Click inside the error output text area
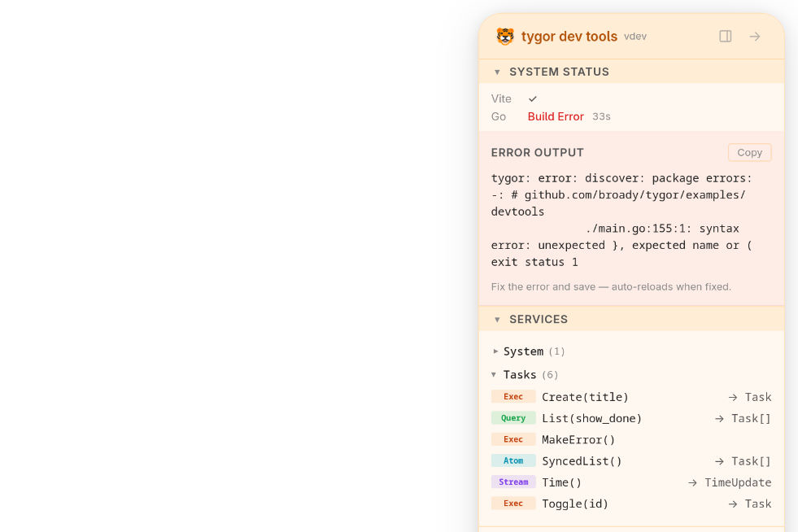Image resolution: width=798 pixels, height=532 pixels. click(626, 220)
